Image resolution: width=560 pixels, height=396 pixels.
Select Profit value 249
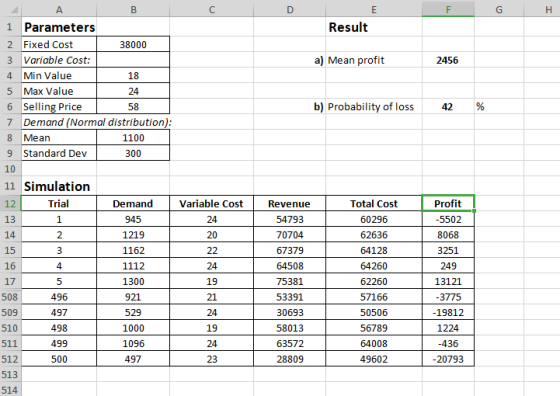448,266
